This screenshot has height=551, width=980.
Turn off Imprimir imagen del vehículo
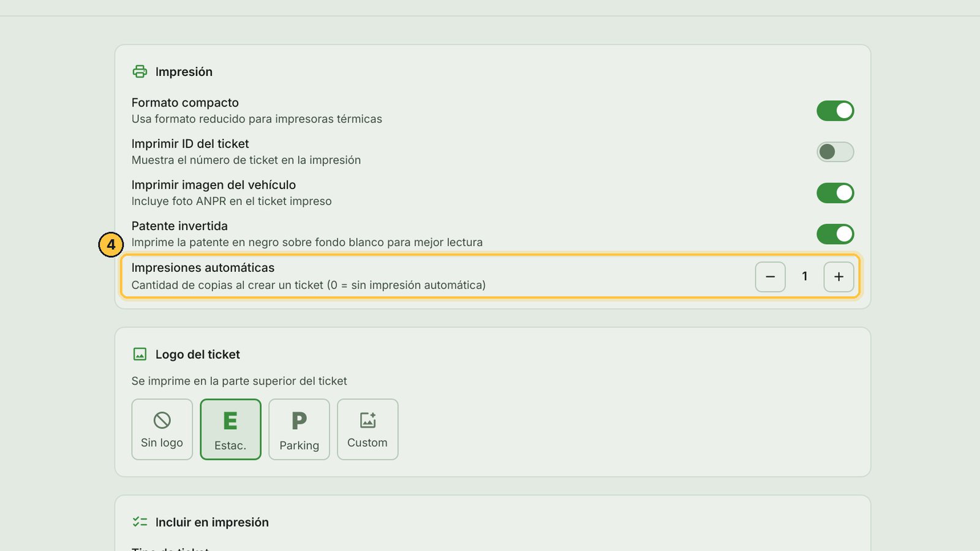tap(835, 193)
